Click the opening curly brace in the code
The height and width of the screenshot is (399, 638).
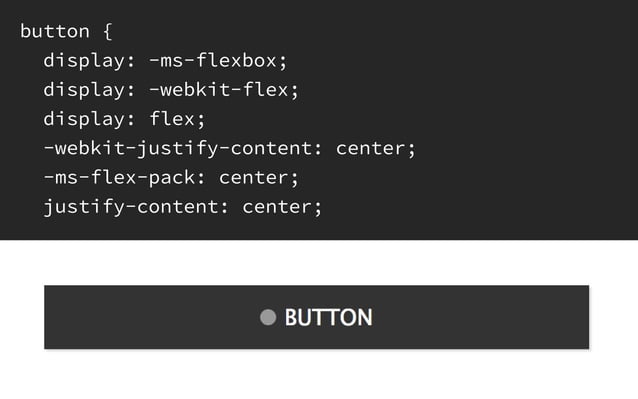click(107, 31)
